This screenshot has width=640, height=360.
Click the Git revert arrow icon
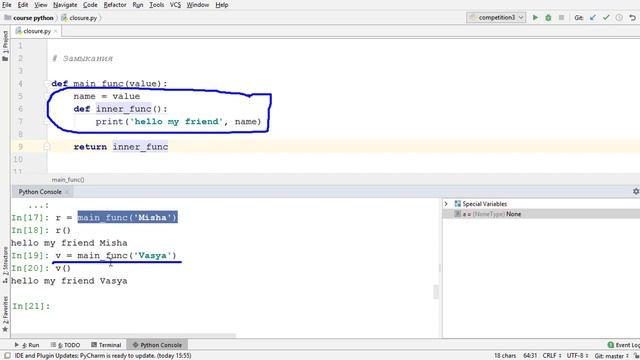632,18
